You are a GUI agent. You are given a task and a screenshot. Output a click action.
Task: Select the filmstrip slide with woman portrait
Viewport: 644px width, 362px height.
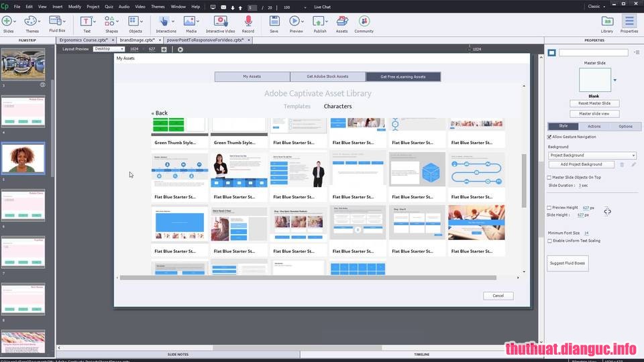pyautogui.click(x=23, y=158)
